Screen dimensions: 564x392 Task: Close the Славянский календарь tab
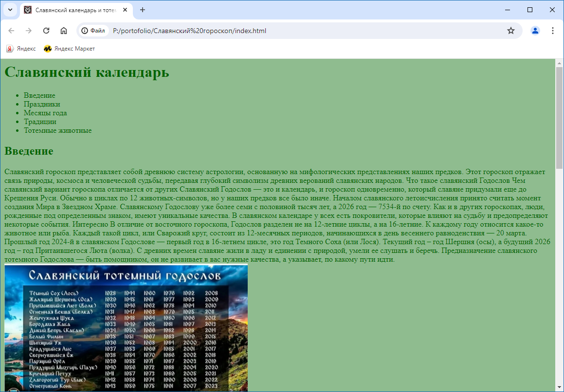125,10
